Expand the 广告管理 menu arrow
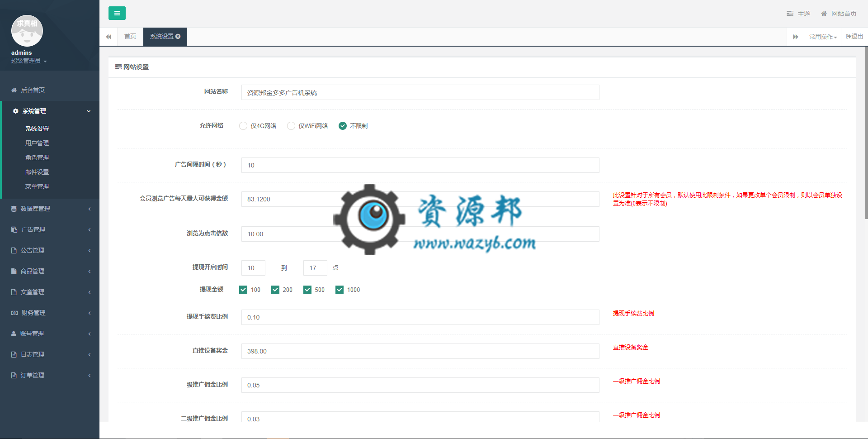The height and width of the screenshot is (439, 868). point(90,229)
